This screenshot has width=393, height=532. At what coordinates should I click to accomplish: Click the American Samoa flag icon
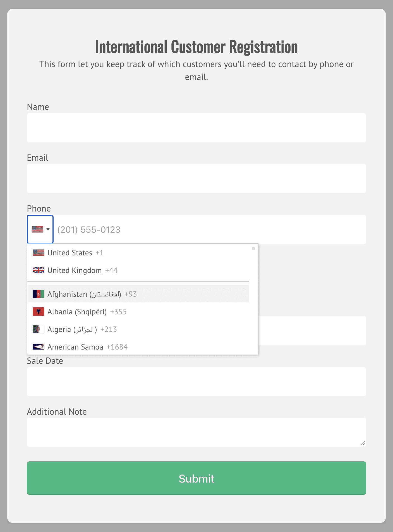39,347
